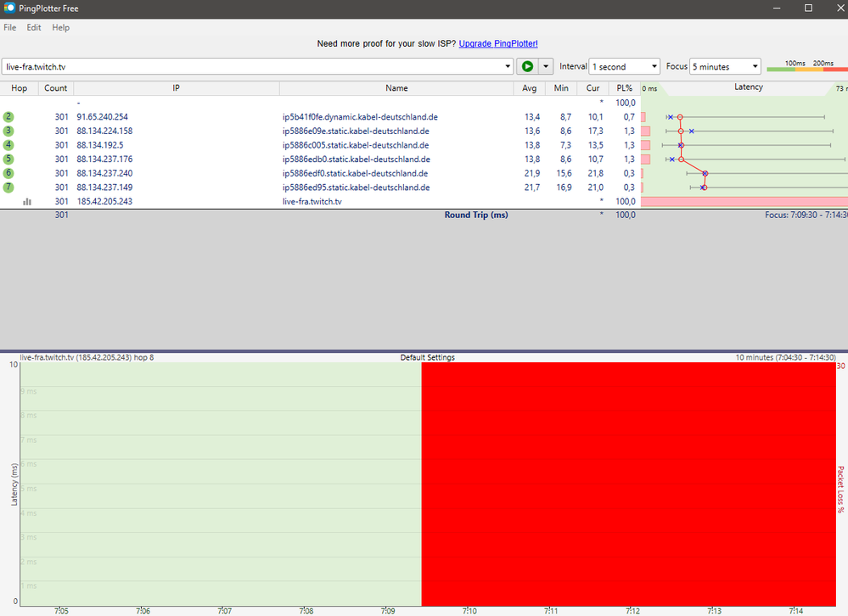Open the Edit menu
This screenshot has width=848, height=616.
34,27
